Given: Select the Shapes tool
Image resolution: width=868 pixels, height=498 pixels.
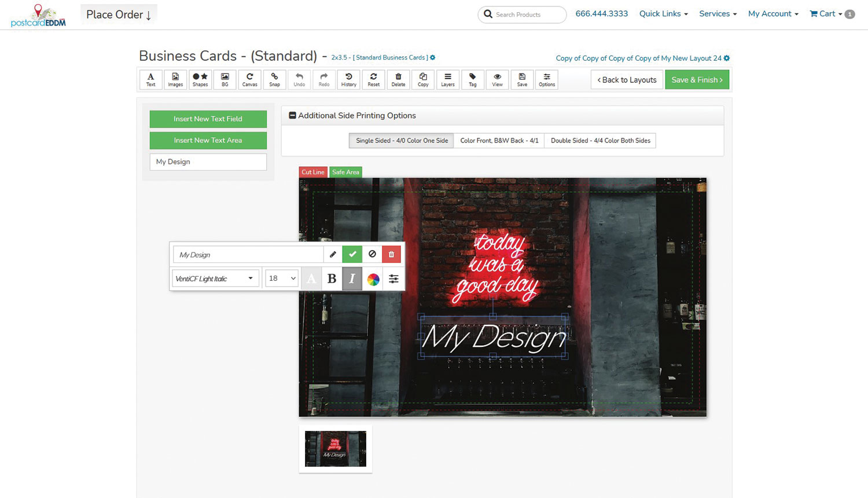Looking at the screenshot, I should [x=200, y=79].
